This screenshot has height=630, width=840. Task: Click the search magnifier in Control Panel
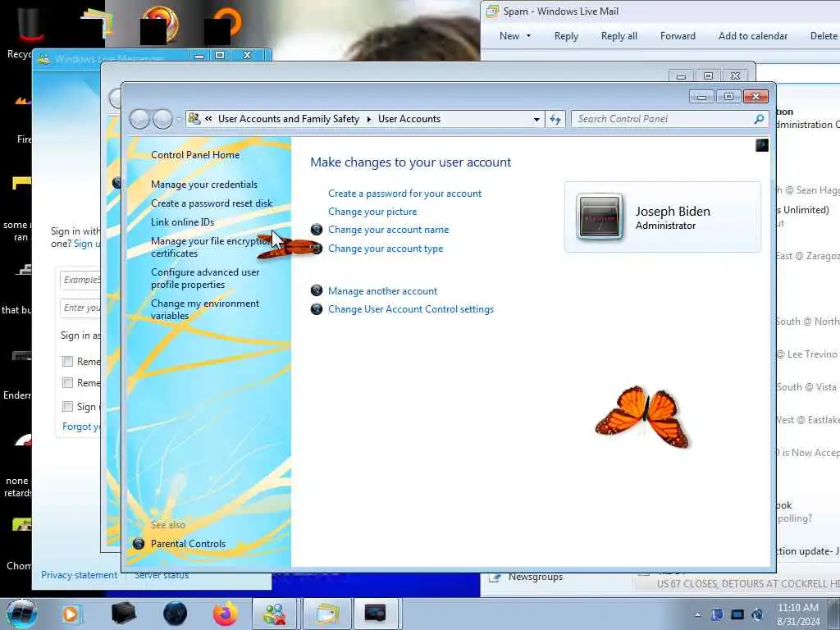[759, 119]
